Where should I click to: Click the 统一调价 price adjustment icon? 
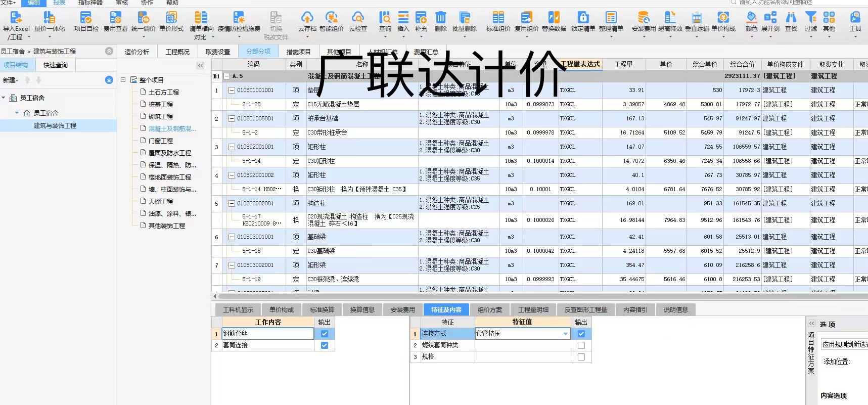click(143, 18)
